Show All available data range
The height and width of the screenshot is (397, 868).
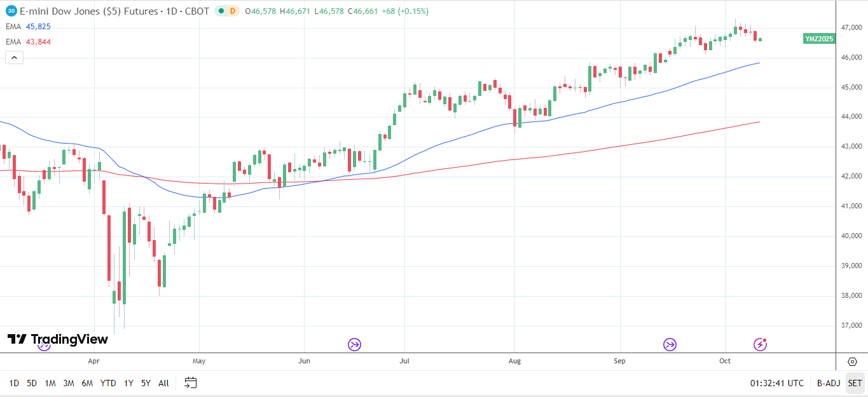[163, 383]
